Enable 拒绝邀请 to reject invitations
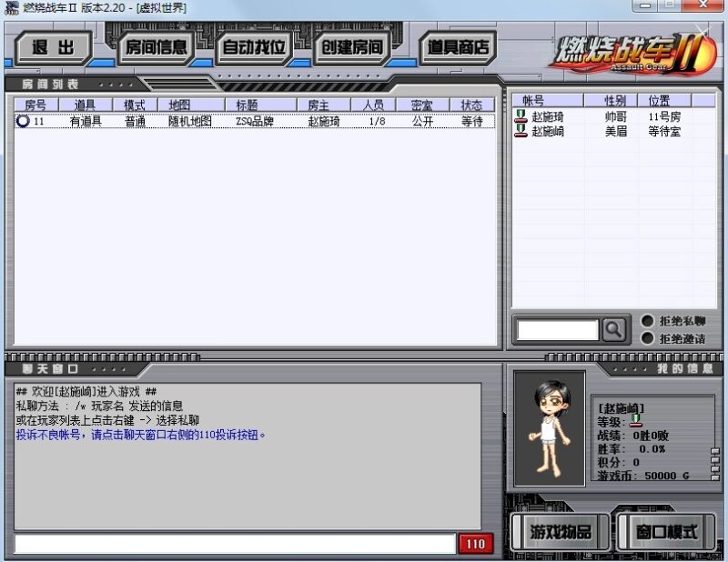This screenshot has width=728, height=562. [x=647, y=338]
